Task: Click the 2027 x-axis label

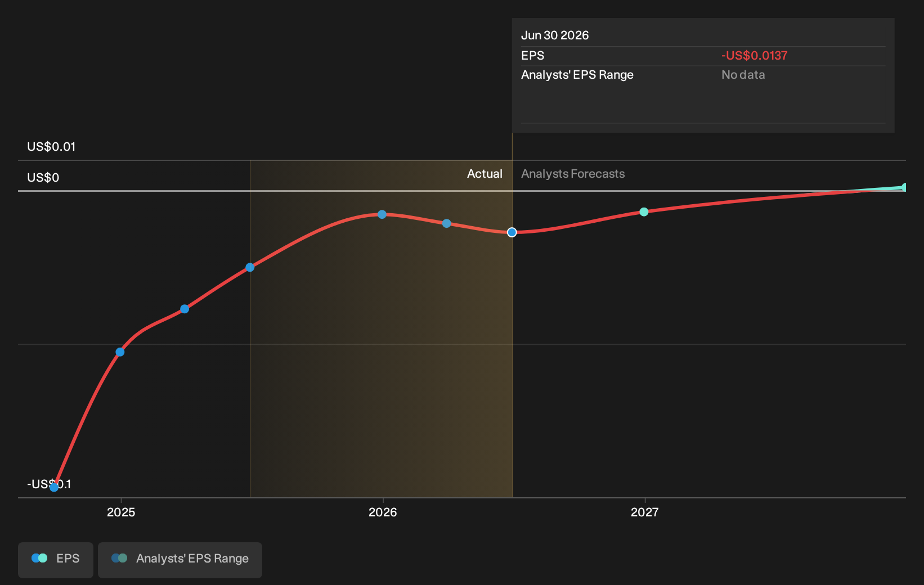Action: click(644, 512)
